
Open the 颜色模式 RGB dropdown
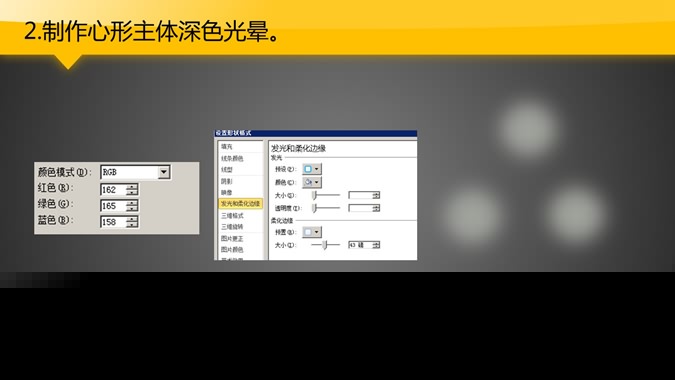coord(164,172)
